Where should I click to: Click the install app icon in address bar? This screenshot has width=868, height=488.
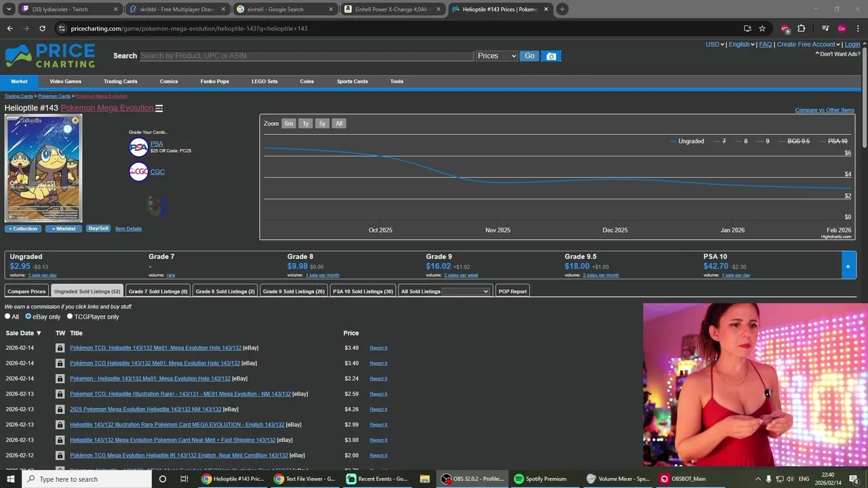tap(747, 28)
